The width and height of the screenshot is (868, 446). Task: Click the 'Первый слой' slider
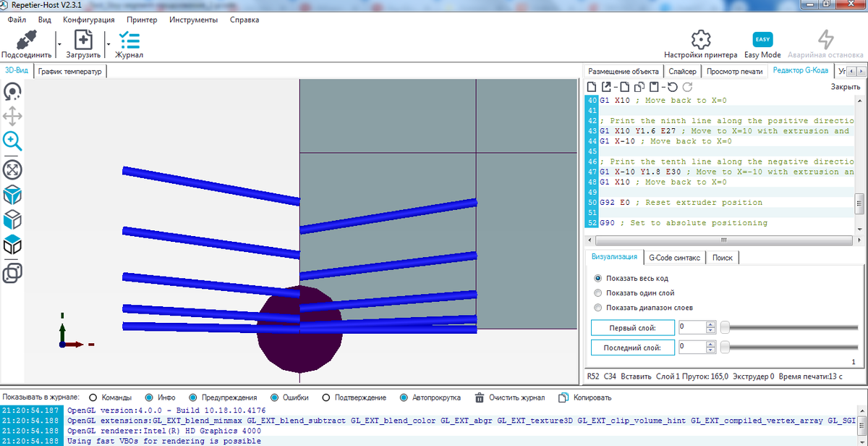791,327
